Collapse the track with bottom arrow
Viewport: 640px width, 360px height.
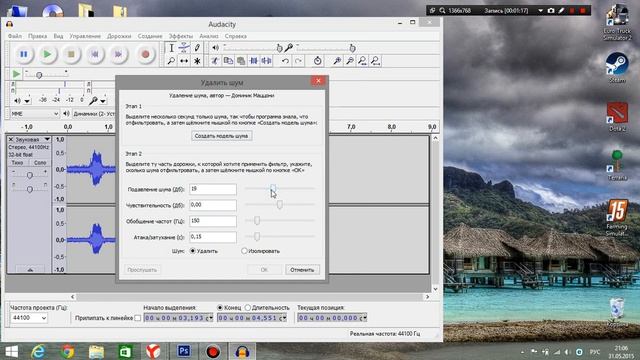point(30,269)
